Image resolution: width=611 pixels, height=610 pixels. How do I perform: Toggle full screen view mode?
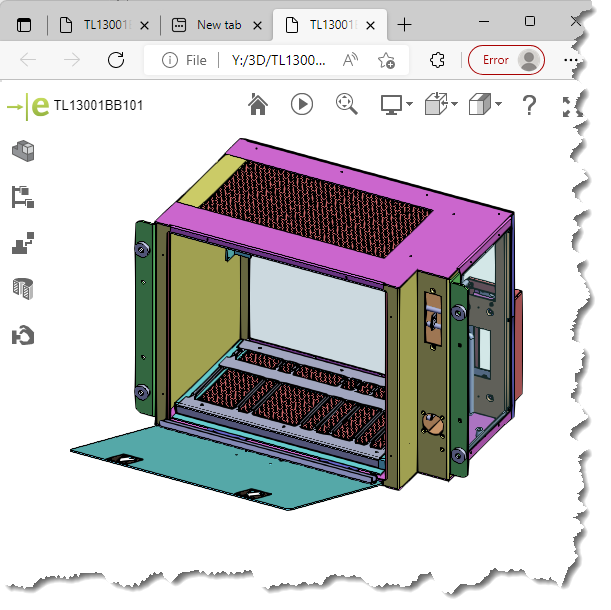(x=572, y=105)
